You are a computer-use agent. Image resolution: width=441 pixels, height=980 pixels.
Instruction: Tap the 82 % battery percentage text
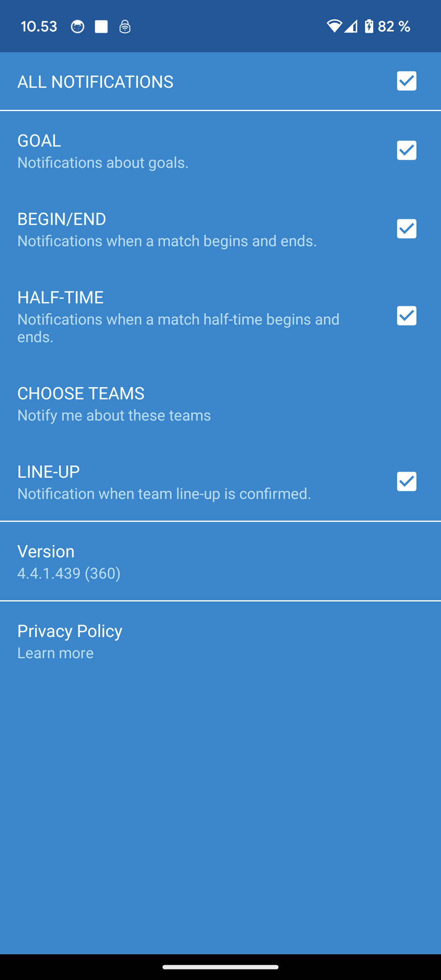(394, 27)
